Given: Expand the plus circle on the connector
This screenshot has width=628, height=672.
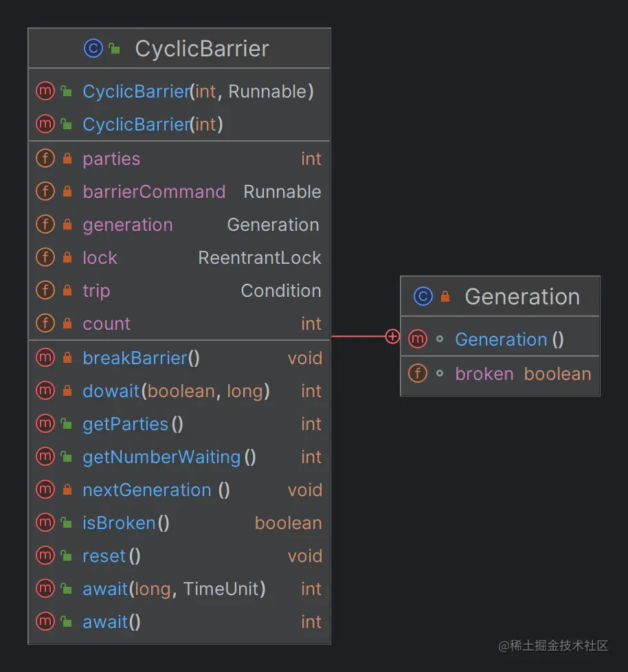Looking at the screenshot, I should point(392,337).
